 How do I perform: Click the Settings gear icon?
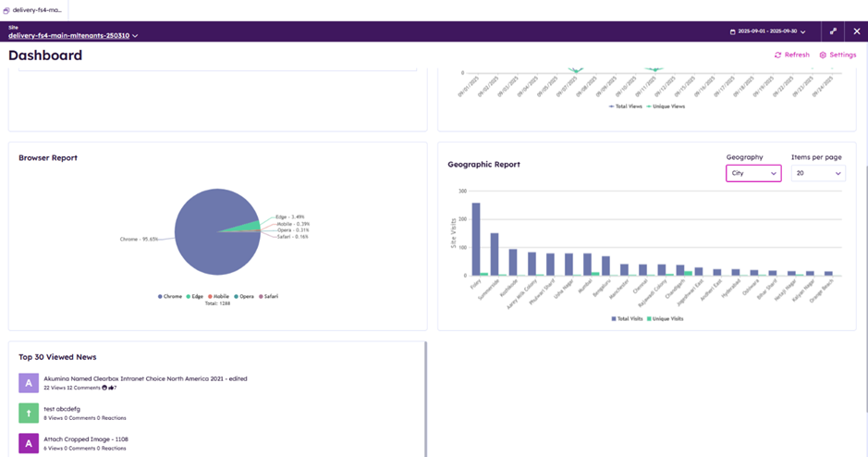[x=823, y=56]
